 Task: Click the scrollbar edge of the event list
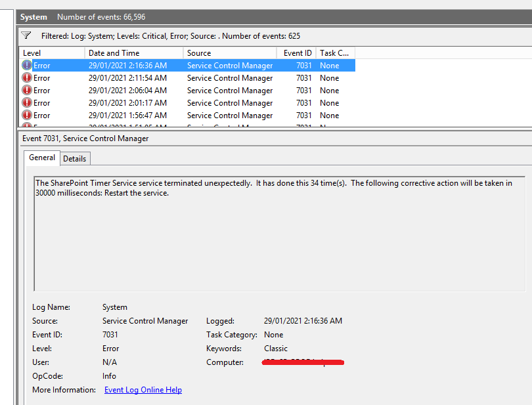527,89
